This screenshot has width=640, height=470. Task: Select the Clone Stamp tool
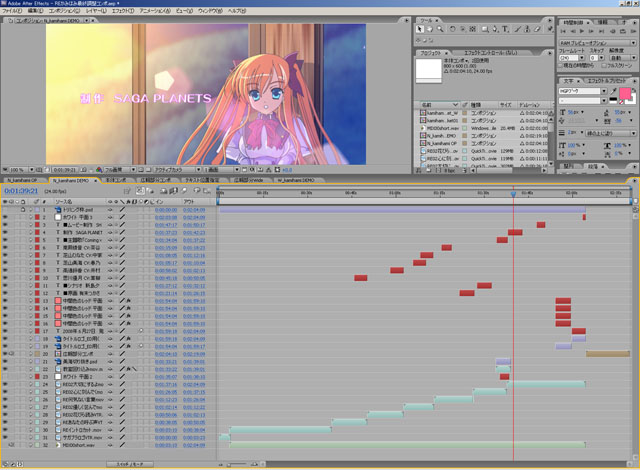(x=527, y=29)
